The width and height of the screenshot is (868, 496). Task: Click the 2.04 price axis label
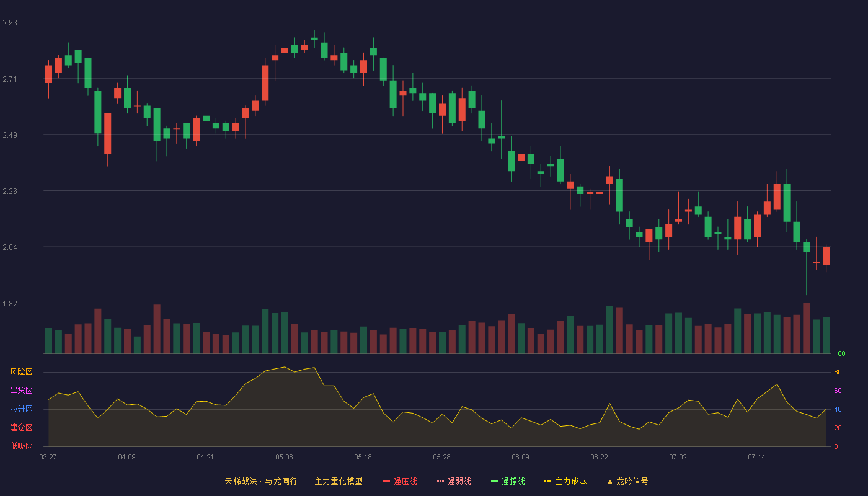(x=10, y=247)
